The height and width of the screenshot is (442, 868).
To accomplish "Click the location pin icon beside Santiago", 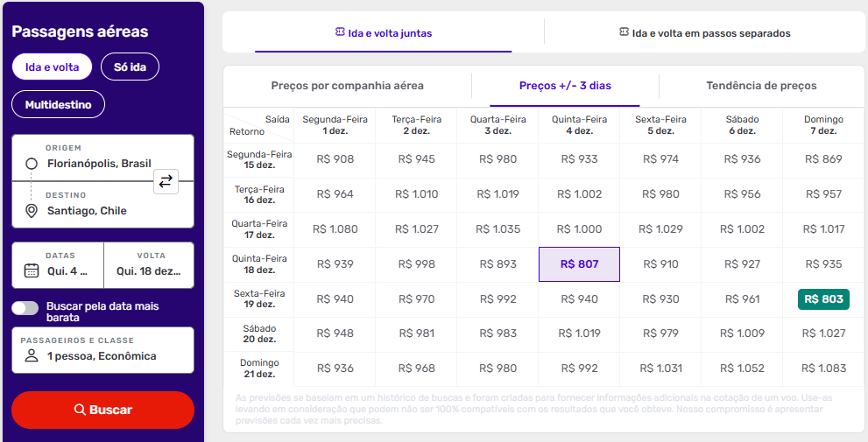I will pyautogui.click(x=32, y=211).
